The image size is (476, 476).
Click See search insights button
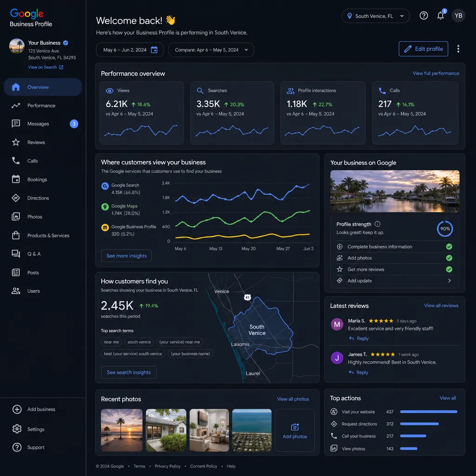(129, 372)
